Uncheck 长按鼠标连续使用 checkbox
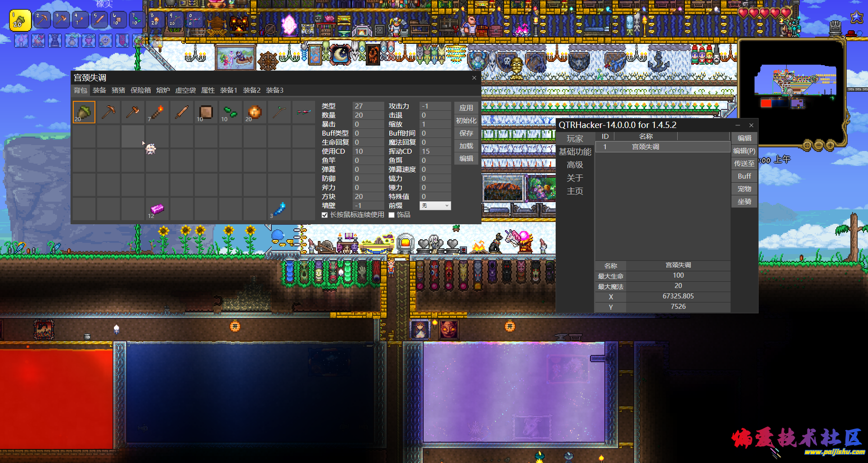Viewport: 868px width, 463px height. 325,215
